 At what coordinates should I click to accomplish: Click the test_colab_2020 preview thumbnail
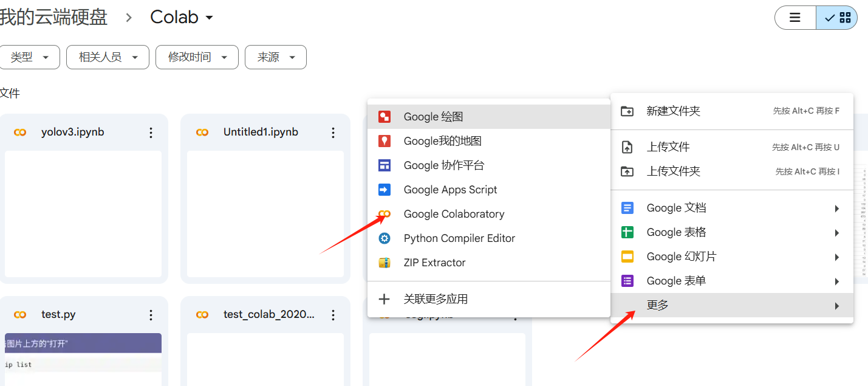coord(265,359)
